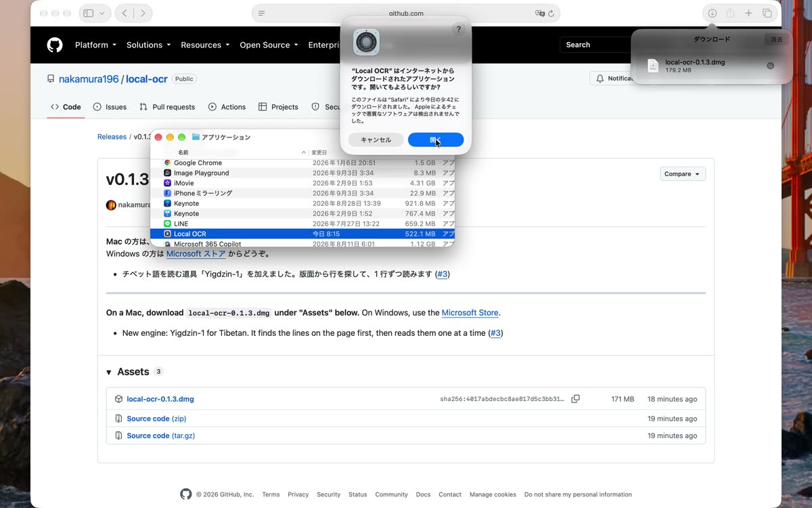Image resolution: width=812 pixels, height=508 pixels.
Task: Open the nakamura196 owner link
Action: tap(89, 79)
